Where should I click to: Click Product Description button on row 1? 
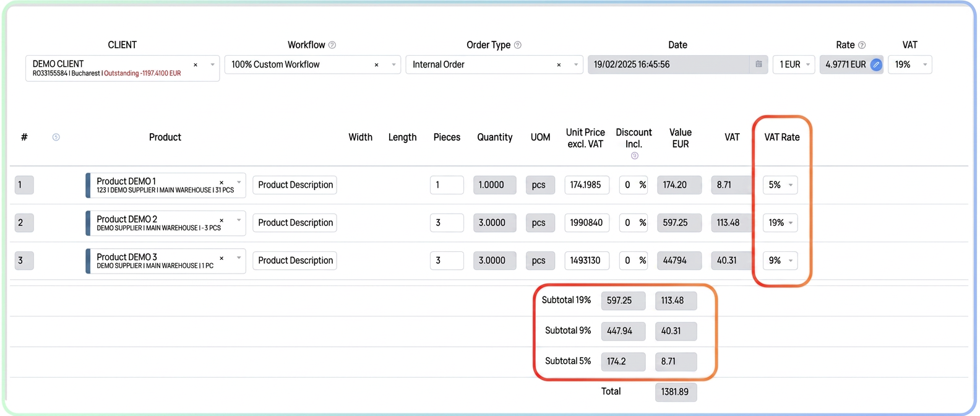tap(295, 185)
